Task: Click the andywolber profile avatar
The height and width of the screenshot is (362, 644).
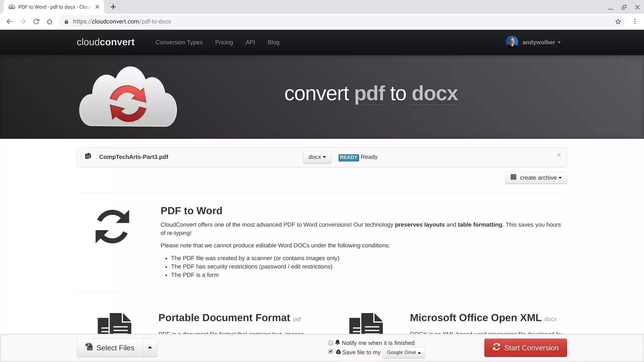Action: pos(512,42)
